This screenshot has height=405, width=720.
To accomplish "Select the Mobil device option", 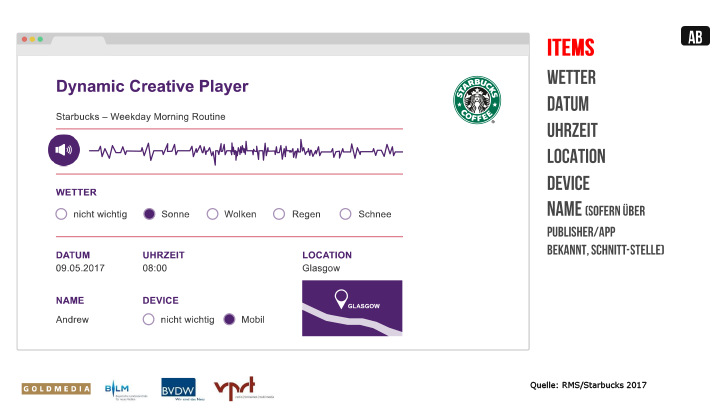I will pos(229,320).
